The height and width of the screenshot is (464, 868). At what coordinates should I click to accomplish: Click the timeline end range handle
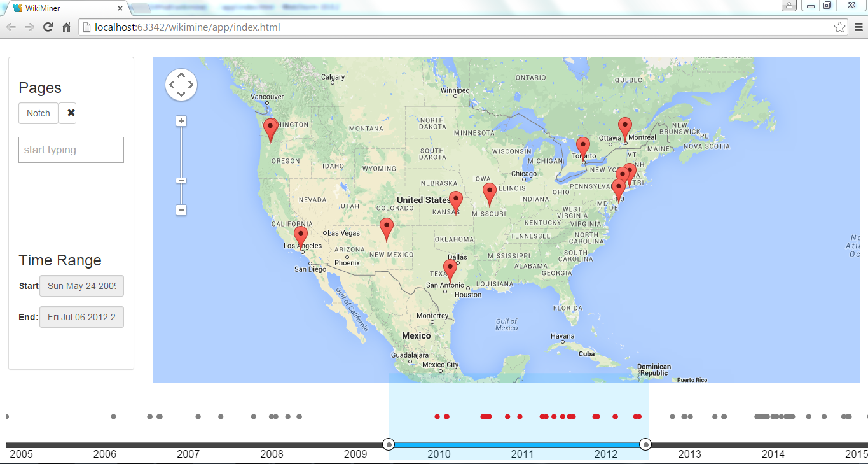645,444
